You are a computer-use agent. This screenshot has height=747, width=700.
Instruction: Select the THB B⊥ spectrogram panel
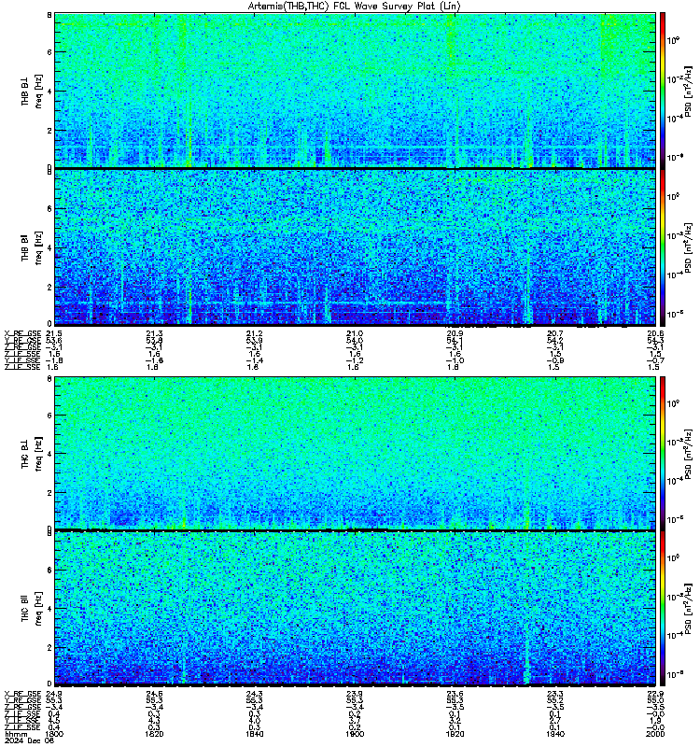(355, 91)
